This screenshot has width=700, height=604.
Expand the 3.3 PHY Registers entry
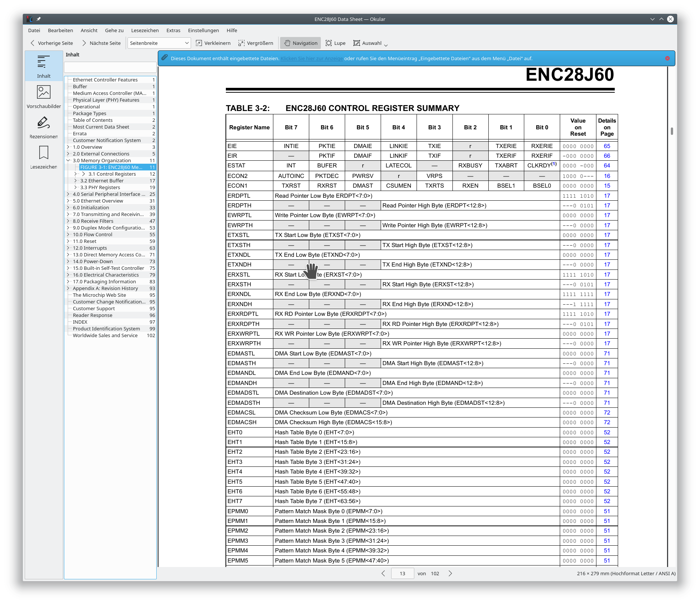tap(76, 187)
